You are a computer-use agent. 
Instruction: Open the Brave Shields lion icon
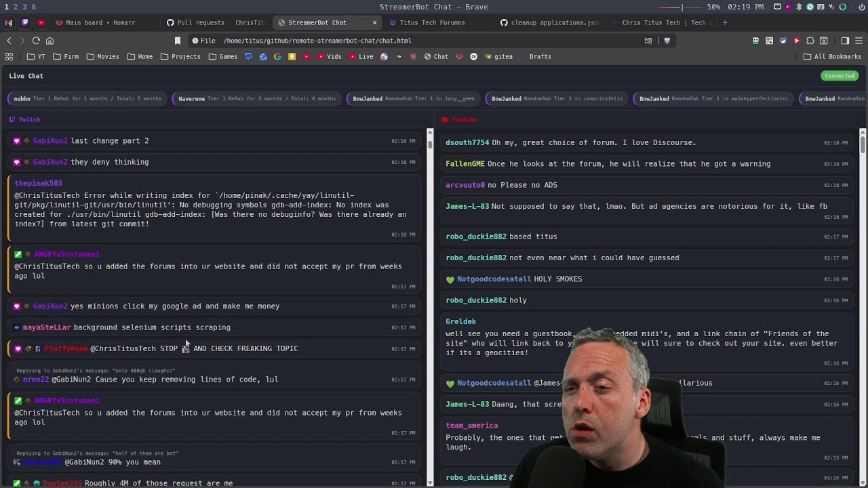coord(667,41)
